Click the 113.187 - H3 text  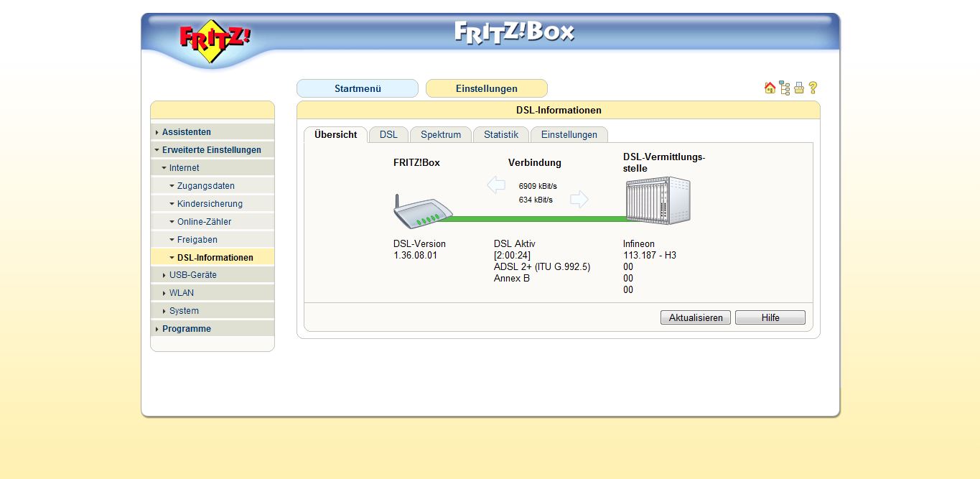[x=650, y=255]
